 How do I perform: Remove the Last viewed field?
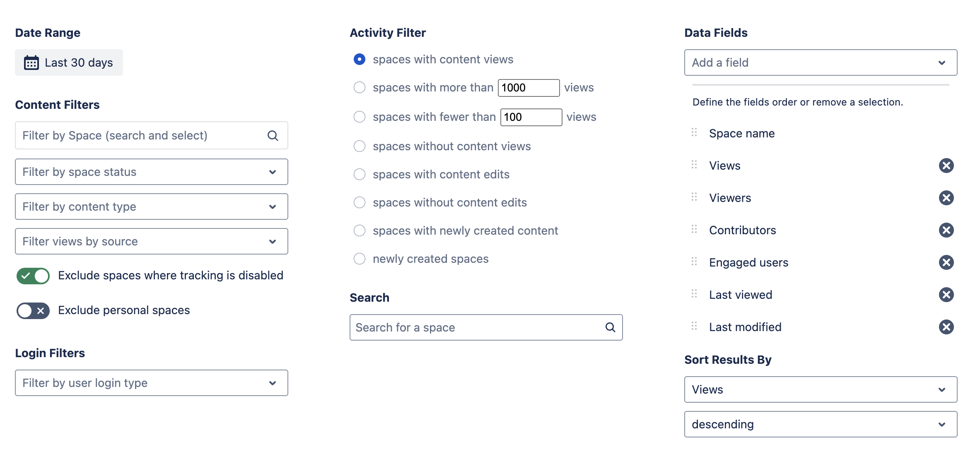point(946,295)
